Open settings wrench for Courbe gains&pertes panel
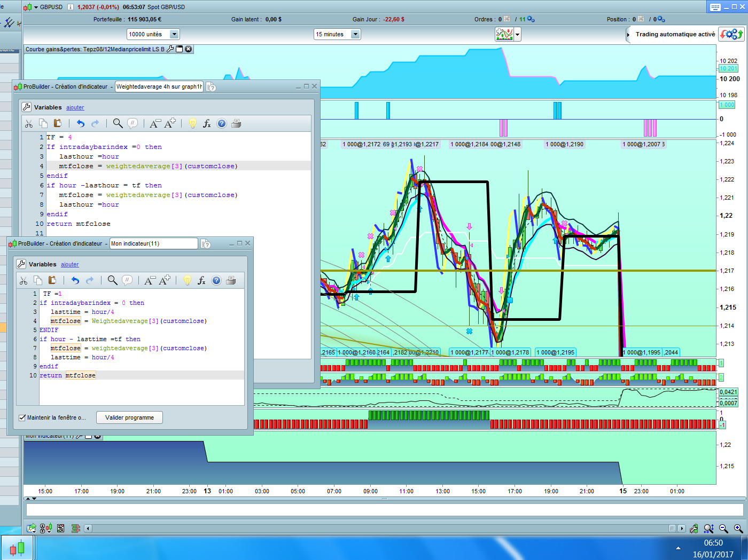 click(170, 49)
